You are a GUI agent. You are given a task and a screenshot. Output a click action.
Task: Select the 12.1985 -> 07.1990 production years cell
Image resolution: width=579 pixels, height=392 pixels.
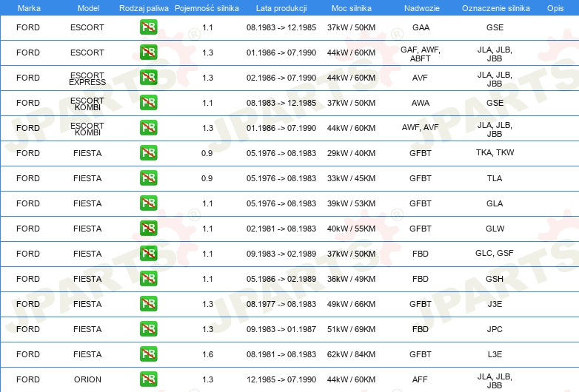tap(281, 379)
